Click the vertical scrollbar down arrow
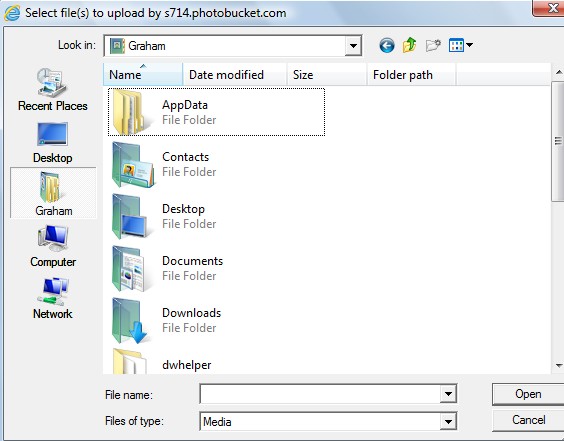 pyautogui.click(x=559, y=366)
